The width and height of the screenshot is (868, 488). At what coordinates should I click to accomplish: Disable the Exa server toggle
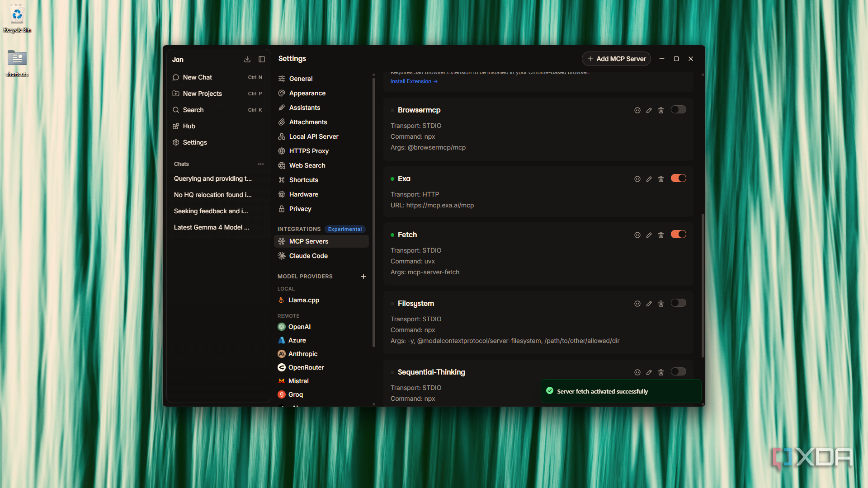[679, 178]
